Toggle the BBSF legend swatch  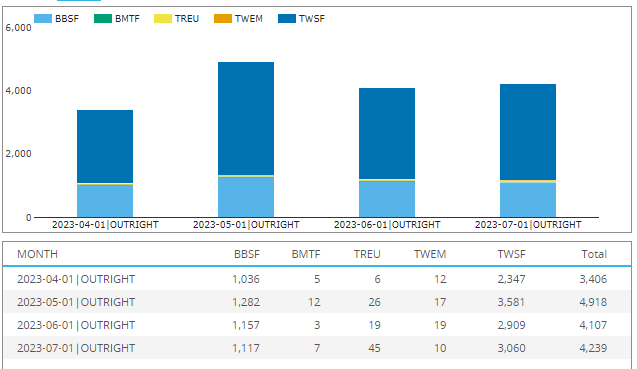43,19
